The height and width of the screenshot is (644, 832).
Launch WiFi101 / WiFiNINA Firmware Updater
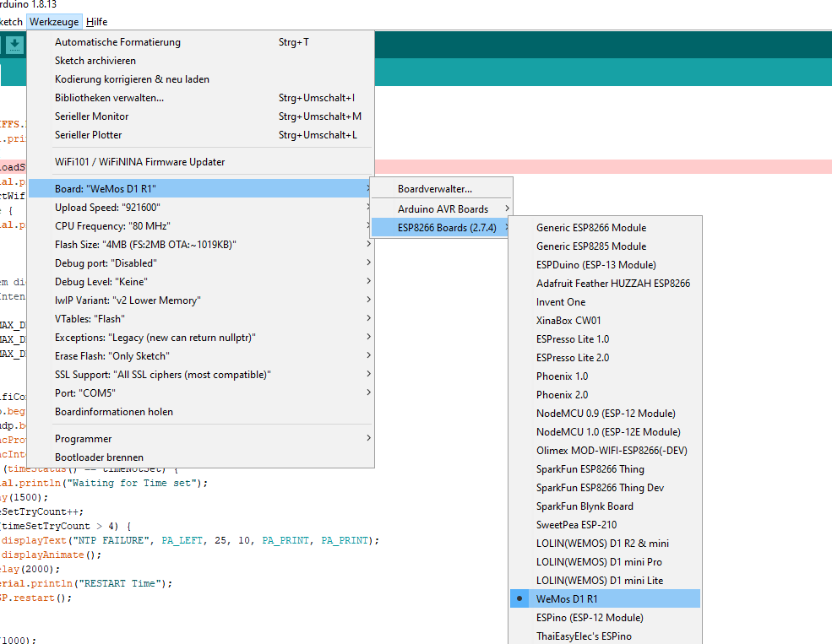[140, 162]
